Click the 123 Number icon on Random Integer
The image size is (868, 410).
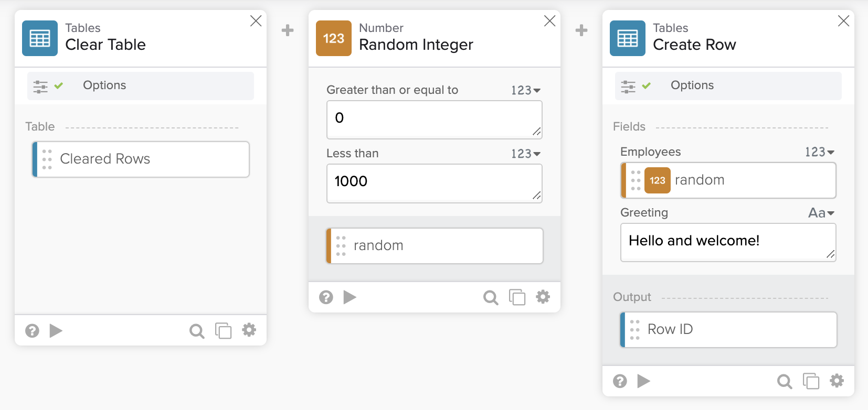[x=333, y=38]
